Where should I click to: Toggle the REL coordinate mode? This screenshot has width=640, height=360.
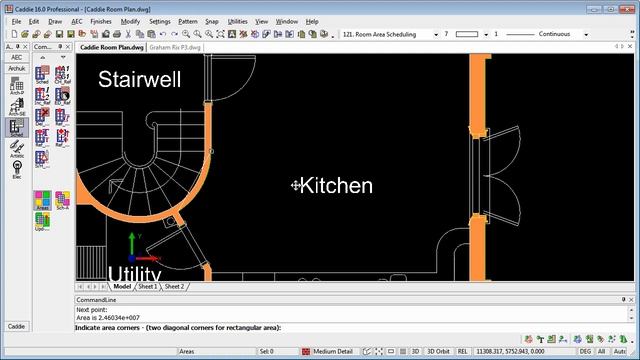click(462, 351)
